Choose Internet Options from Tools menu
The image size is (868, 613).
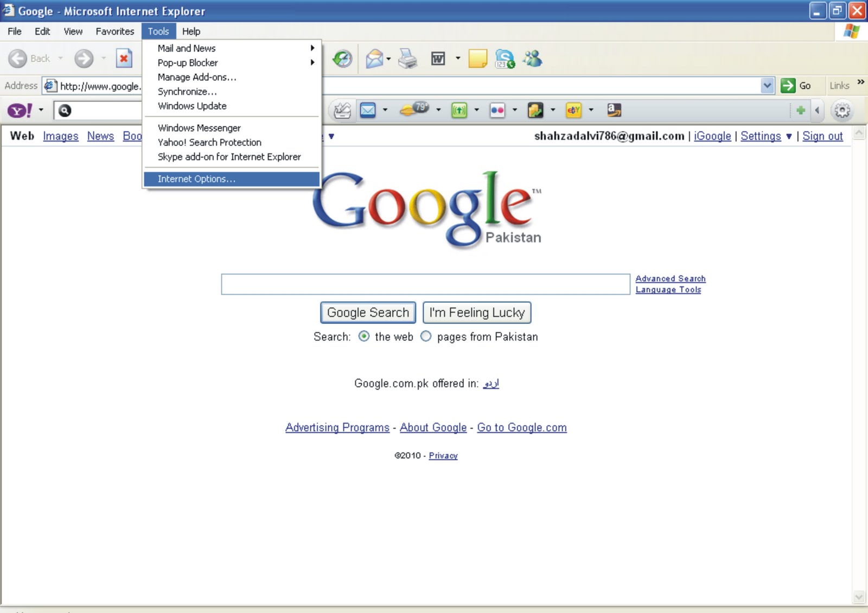(232, 179)
